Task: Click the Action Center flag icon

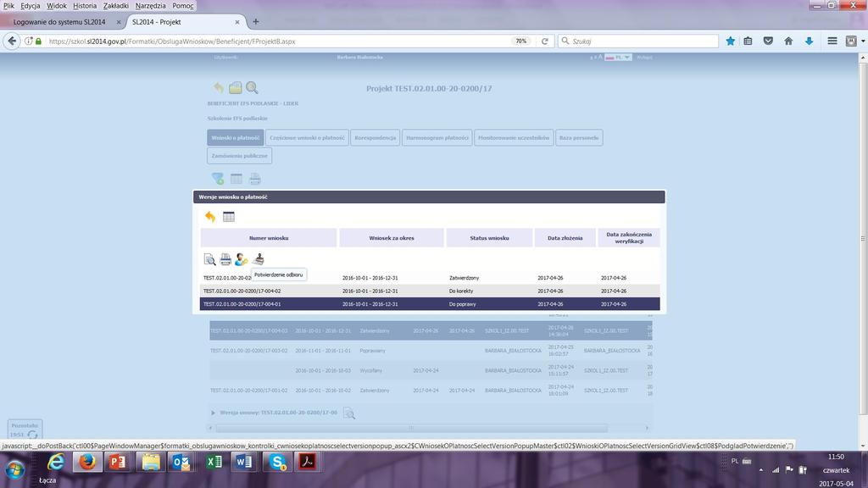Action: coord(789,469)
